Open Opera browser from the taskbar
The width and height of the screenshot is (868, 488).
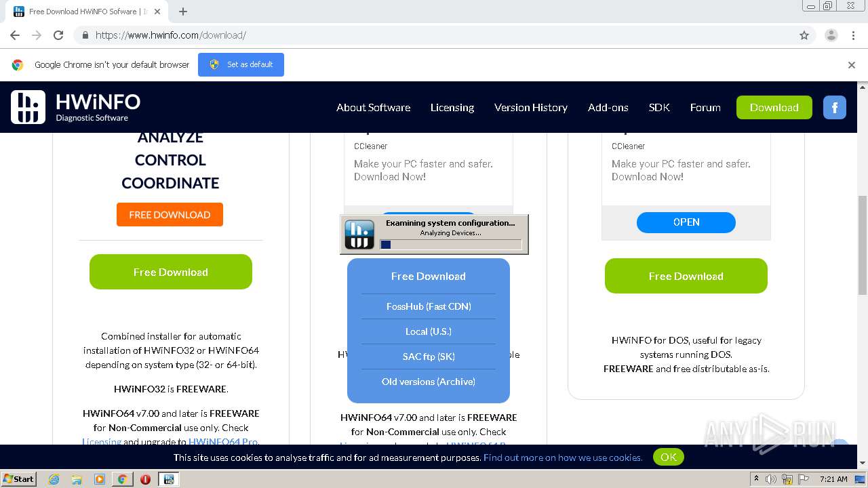pyautogui.click(x=145, y=479)
